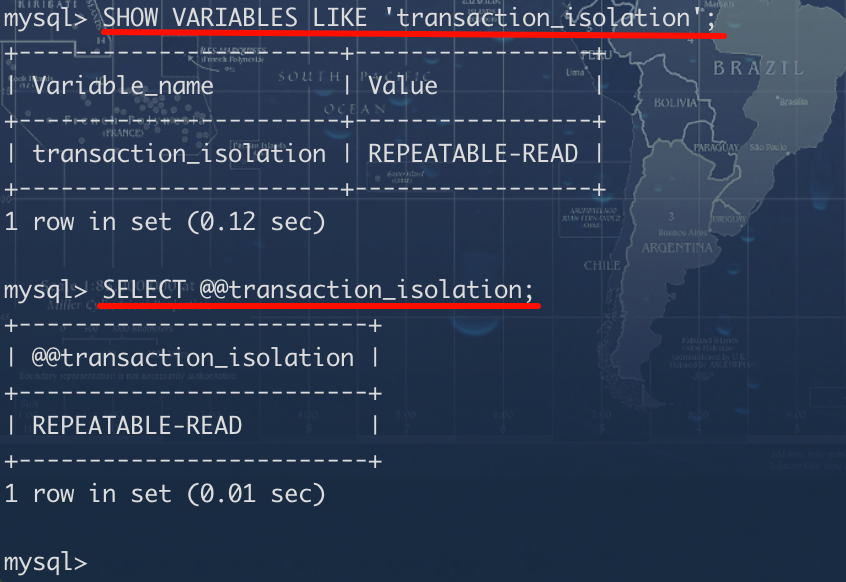Click the BRAZIL label on the background map
The height and width of the screenshot is (582, 846).
point(758,68)
